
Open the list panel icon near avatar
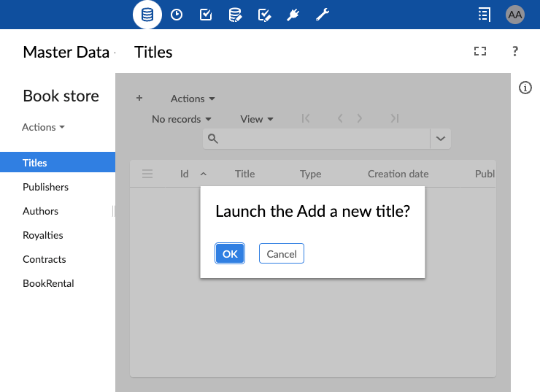(x=484, y=15)
